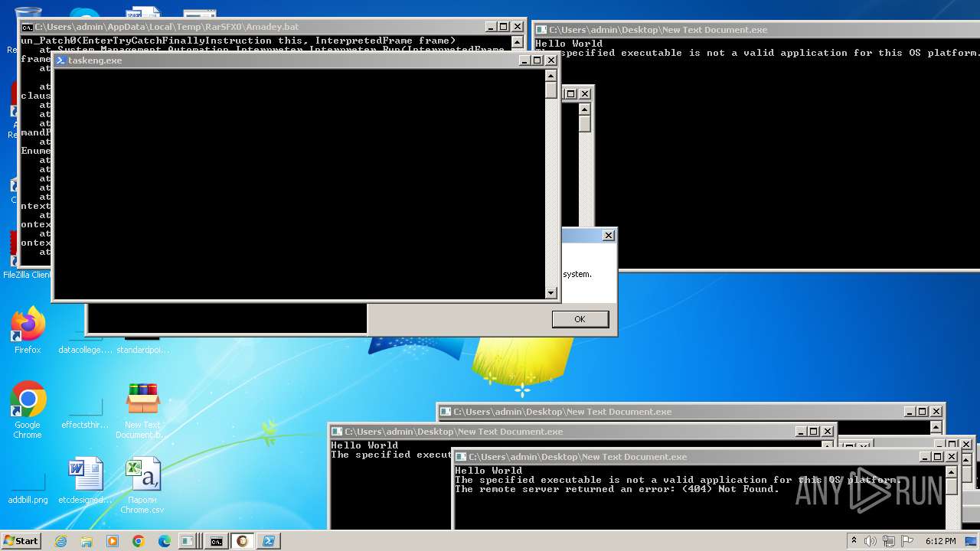
Task: Open Google Chrome from the taskbar
Action: tap(139, 541)
